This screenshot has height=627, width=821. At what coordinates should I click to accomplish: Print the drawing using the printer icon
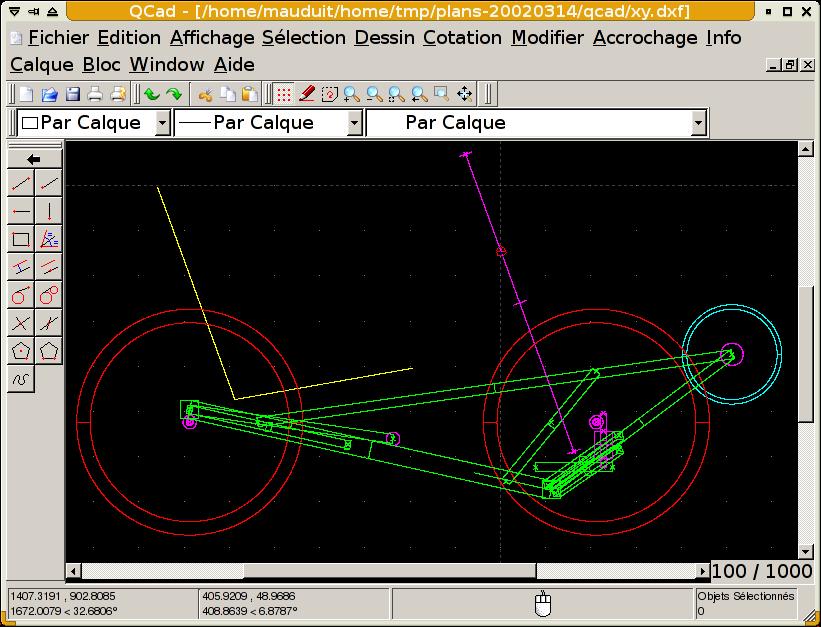pyautogui.click(x=95, y=94)
